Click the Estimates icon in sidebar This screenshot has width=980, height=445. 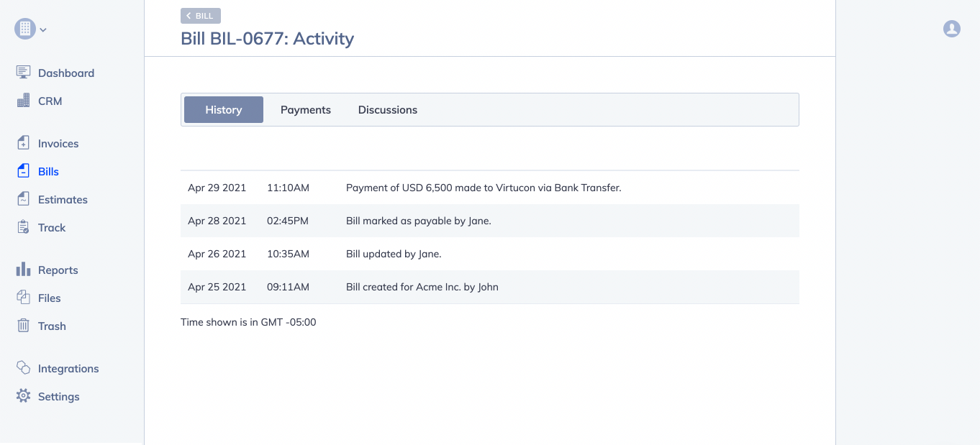pos(24,199)
